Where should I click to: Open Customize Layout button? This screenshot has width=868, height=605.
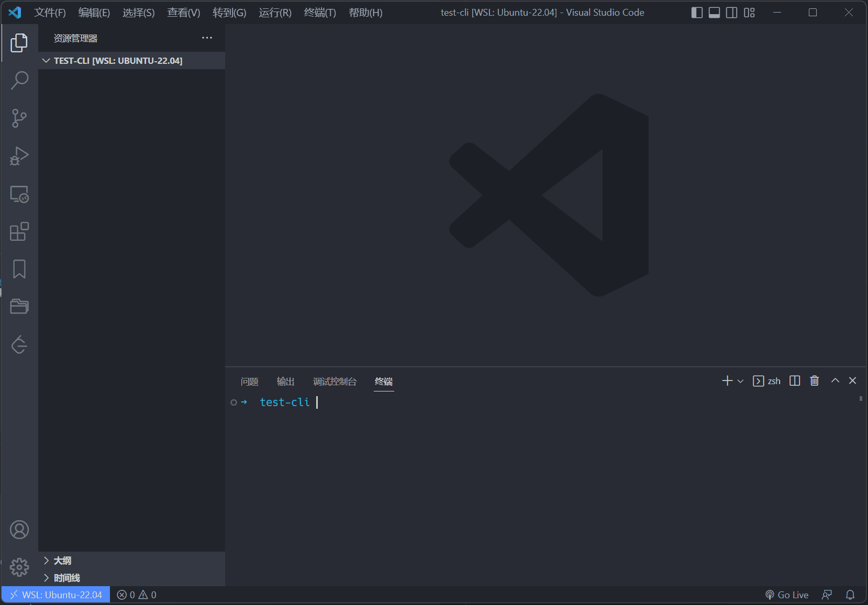(749, 13)
